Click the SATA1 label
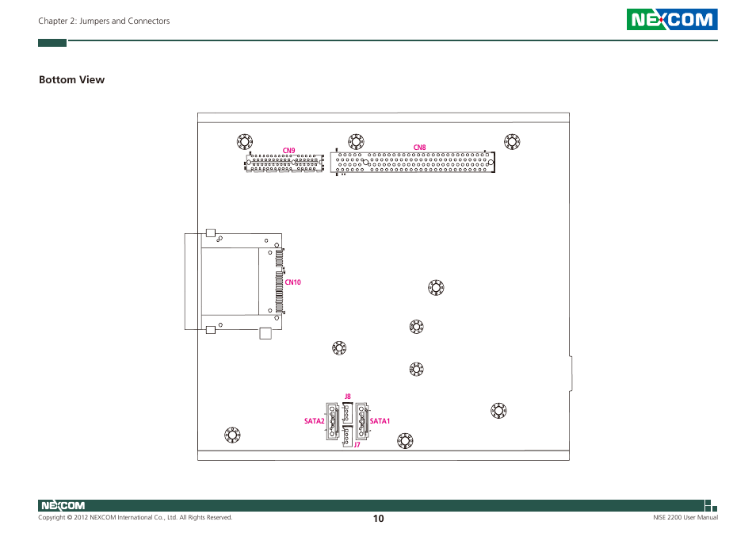Screen dimensions: 756x533 [380, 421]
